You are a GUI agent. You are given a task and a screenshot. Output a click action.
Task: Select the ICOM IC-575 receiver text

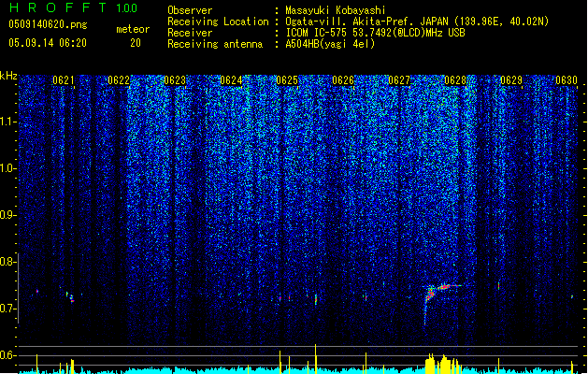click(375, 33)
